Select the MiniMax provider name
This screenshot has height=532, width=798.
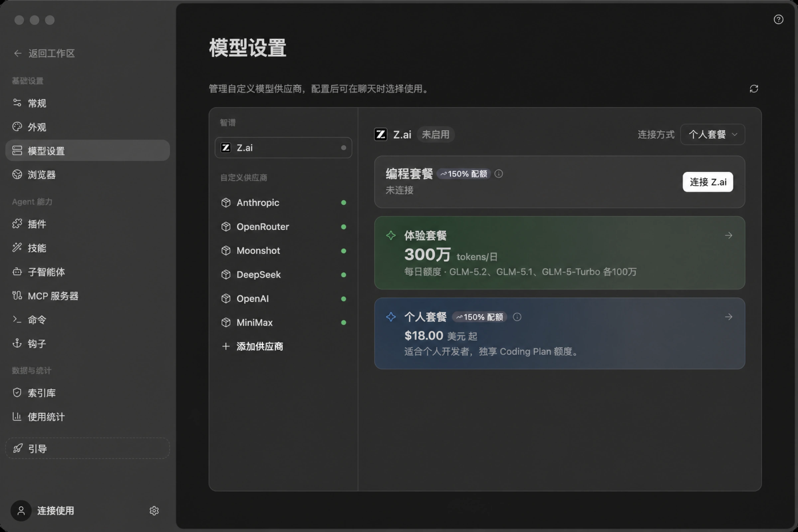254,322
